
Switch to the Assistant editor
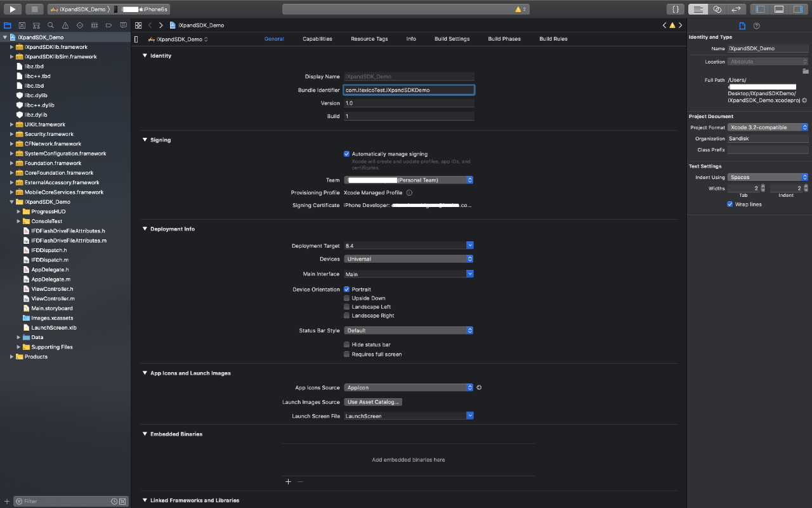(717, 10)
